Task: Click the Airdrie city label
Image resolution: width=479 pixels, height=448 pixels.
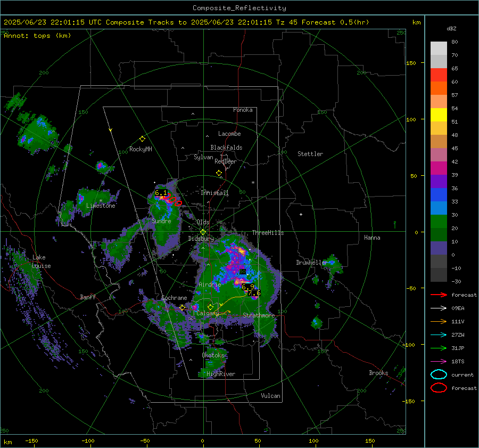Action: (x=210, y=284)
